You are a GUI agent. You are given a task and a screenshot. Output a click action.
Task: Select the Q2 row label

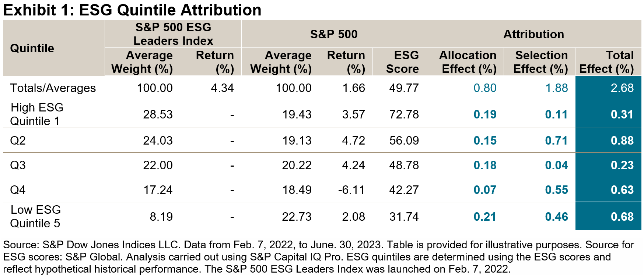pos(18,141)
